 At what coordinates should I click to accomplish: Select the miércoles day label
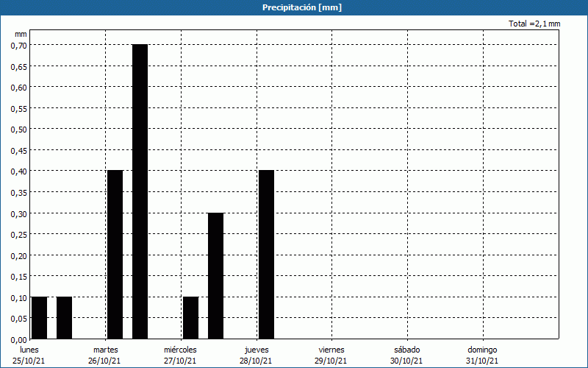click(x=180, y=350)
